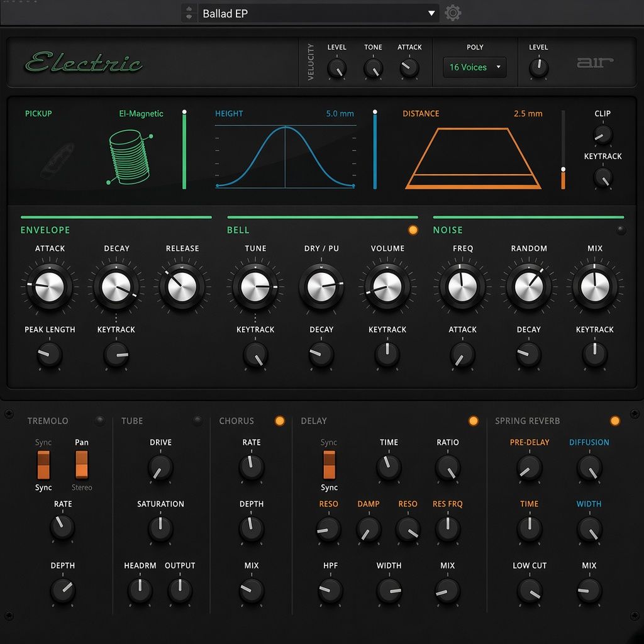This screenshot has width=644, height=644.
Task: Click the orange DISTANCE trapezoid display
Action: 473,158
